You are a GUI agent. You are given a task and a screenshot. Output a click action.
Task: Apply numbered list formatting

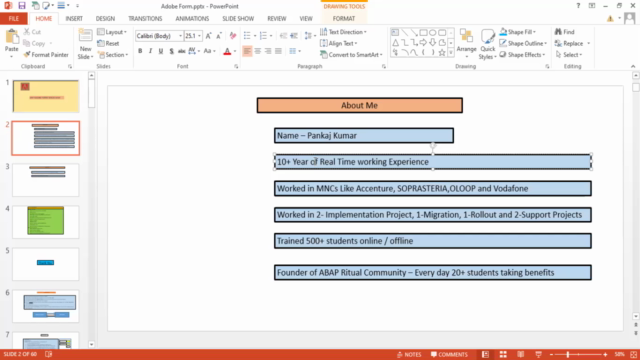[x=263, y=36]
